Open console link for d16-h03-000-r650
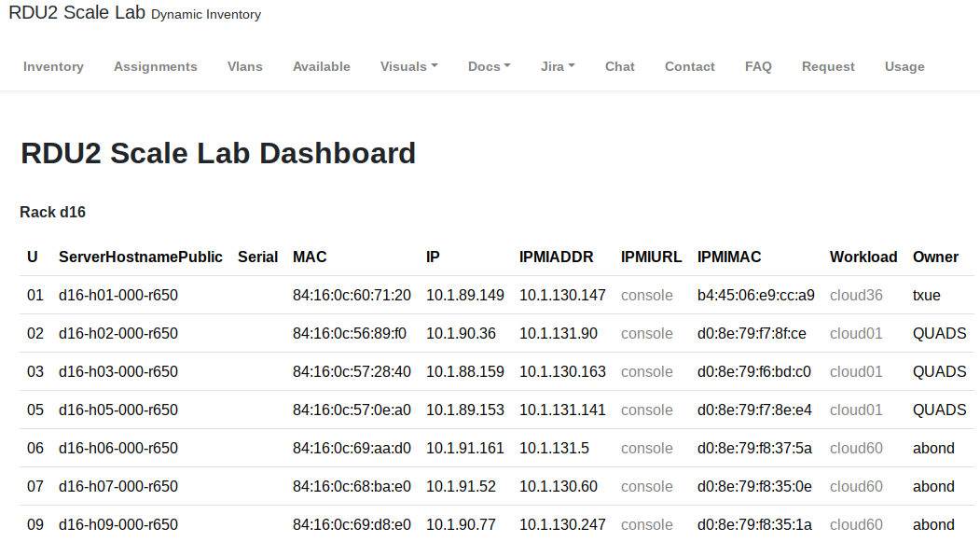Screen dimensions: 980x542 pos(646,371)
